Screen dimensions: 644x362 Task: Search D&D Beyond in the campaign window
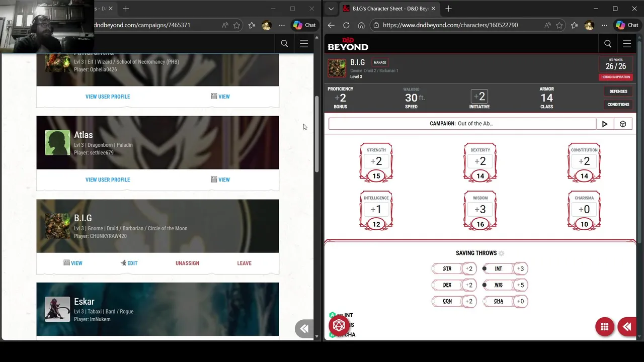285,44
